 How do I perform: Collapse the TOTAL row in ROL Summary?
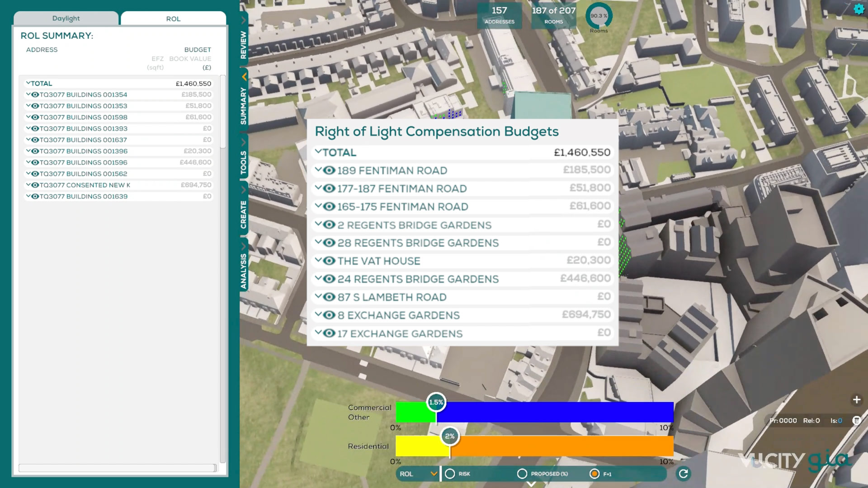28,83
